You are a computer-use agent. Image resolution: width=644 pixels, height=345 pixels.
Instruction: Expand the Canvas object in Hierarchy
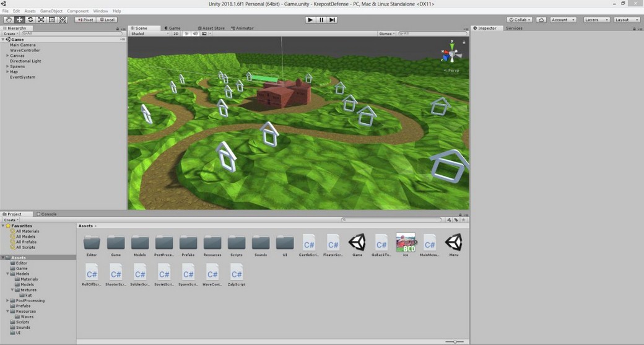pos(7,56)
